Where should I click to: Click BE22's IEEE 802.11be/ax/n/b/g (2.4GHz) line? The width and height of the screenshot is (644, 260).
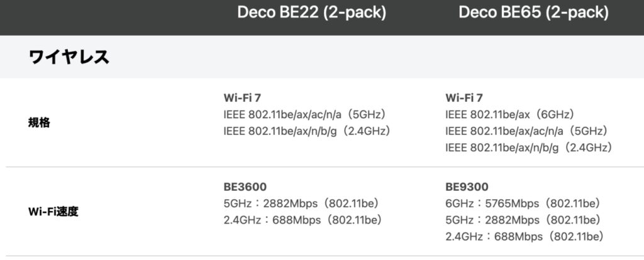(307, 131)
